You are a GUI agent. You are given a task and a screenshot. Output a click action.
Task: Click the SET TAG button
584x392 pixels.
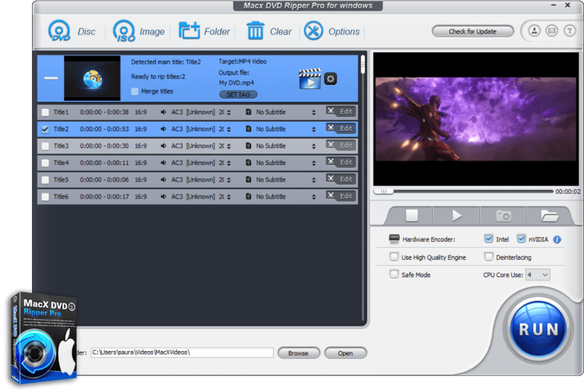pos(238,94)
